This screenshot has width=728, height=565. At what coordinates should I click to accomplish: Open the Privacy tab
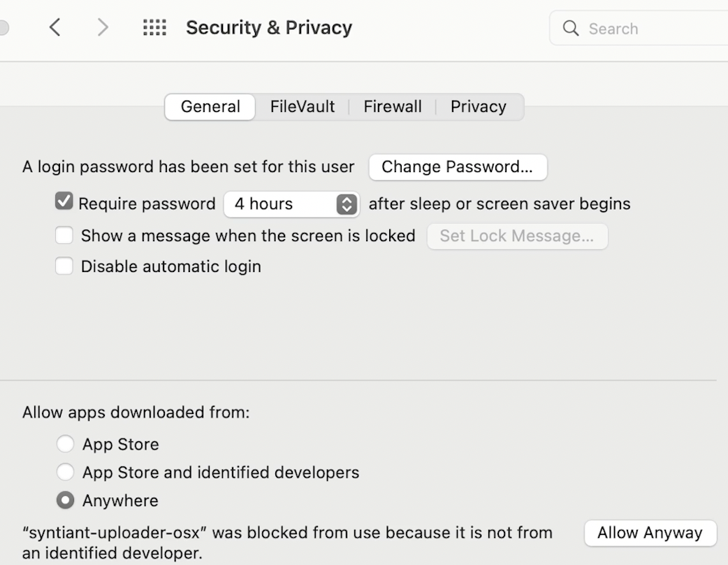click(478, 106)
